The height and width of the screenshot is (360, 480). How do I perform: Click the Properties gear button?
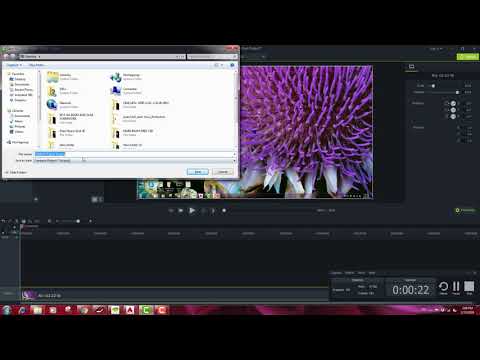pos(465,210)
